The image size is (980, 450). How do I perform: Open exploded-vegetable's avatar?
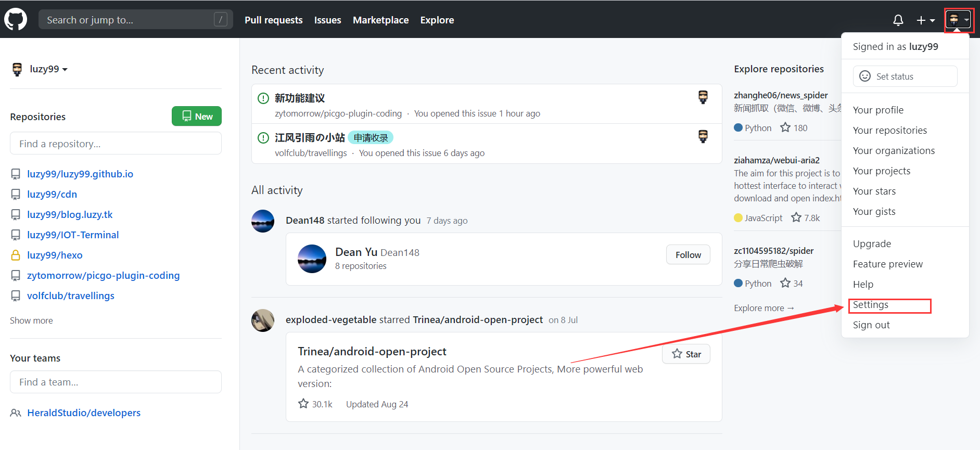point(263,320)
